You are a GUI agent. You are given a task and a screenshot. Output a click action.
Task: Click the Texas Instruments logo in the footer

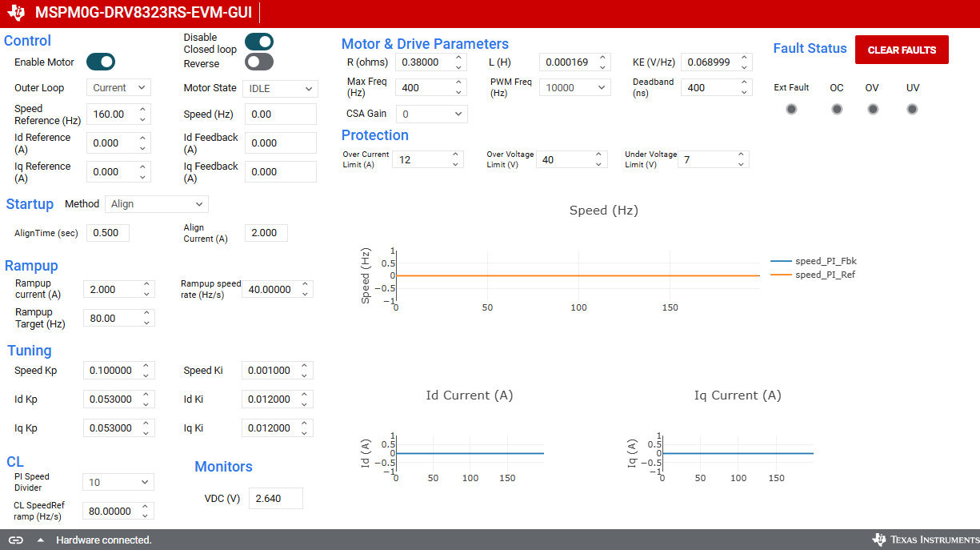pos(925,540)
